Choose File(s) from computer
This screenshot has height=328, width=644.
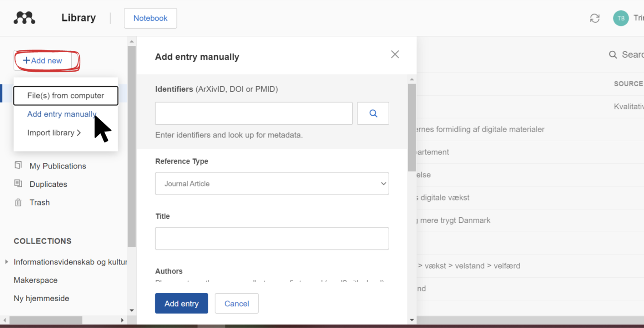pyautogui.click(x=66, y=96)
